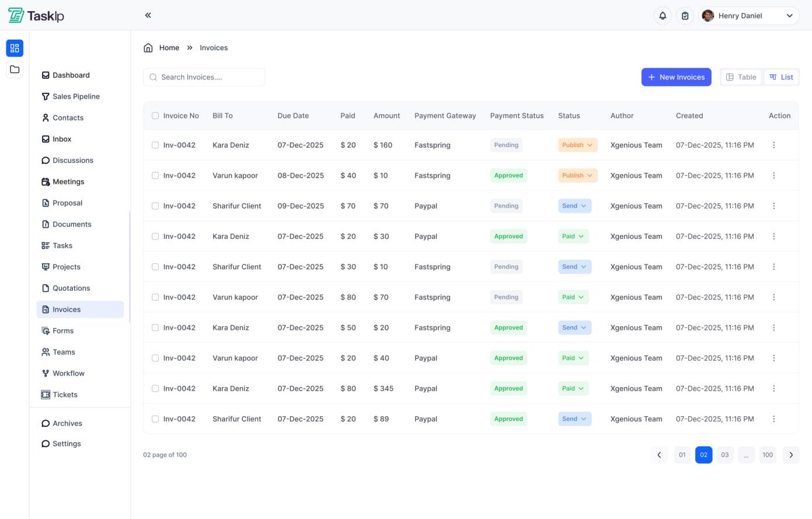The image size is (812, 519).
Task: Toggle the select-all checkbox in table header
Action: click(155, 116)
